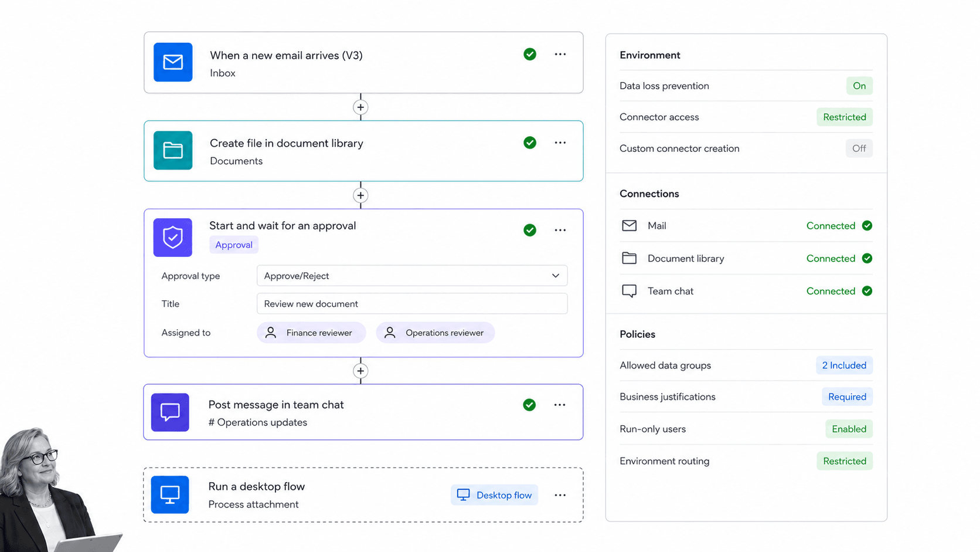The width and height of the screenshot is (980, 552).
Task: Click person icon in Operations reviewer chip
Action: coord(390,333)
